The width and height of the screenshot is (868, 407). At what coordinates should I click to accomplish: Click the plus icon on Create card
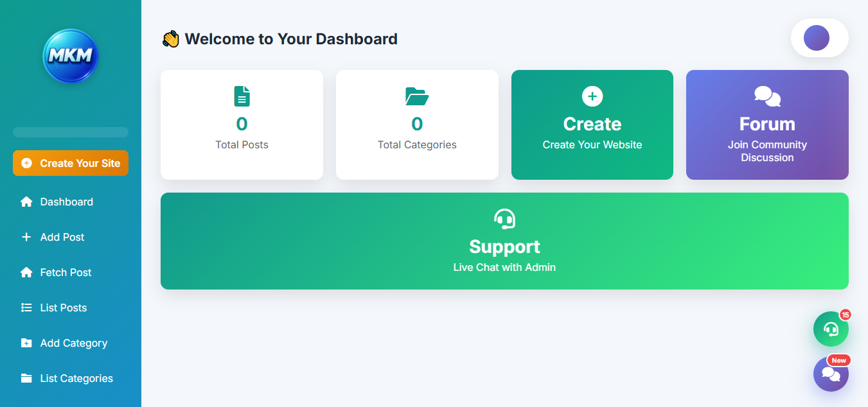pyautogui.click(x=592, y=96)
